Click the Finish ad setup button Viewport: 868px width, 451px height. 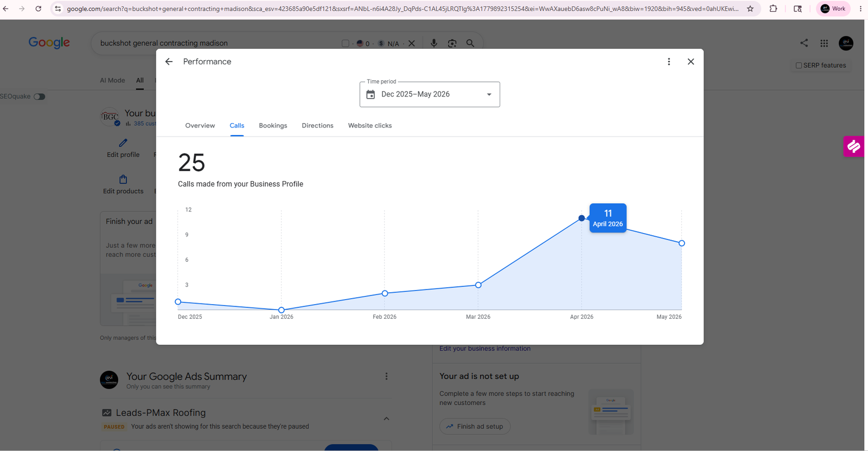click(475, 427)
